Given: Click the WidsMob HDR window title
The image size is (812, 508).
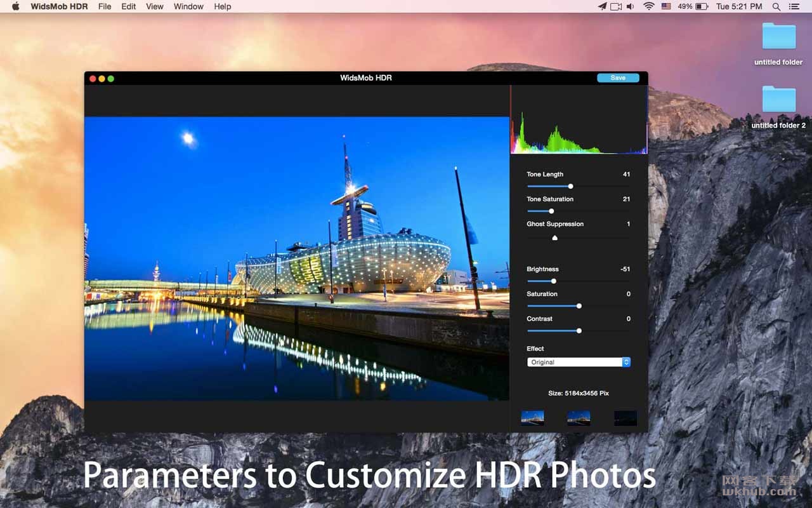Looking at the screenshot, I should 366,77.
